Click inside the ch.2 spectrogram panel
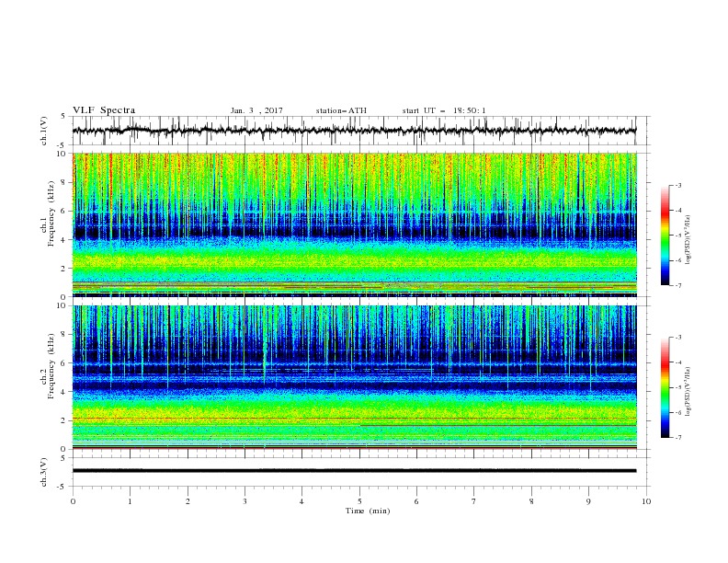This screenshot has width=728, height=563. pyautogui.click(x=354, y=377)
